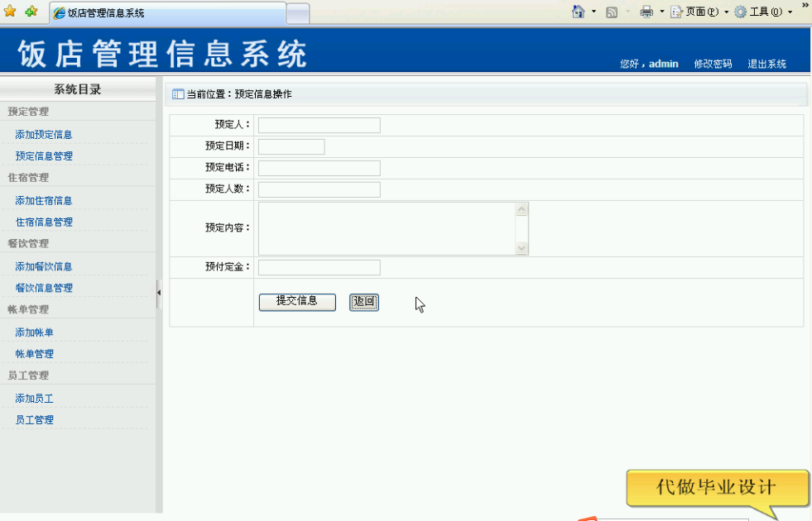Open the Home button dropdown arrow
812x521 pixels.
point(594,12)
